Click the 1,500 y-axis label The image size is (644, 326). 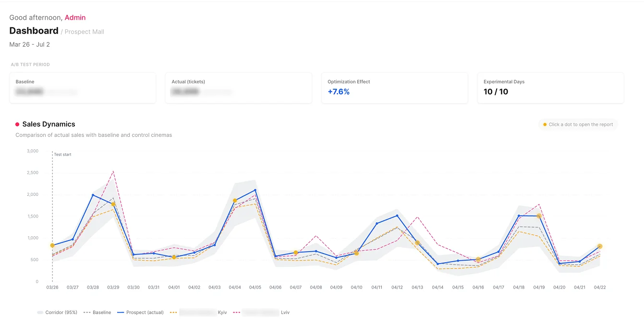(x=33, y=217)
